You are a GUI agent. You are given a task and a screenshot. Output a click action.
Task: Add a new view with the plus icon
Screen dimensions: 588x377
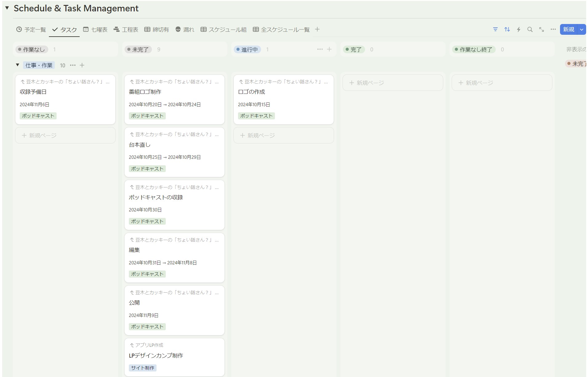click(x=317, y=30)
